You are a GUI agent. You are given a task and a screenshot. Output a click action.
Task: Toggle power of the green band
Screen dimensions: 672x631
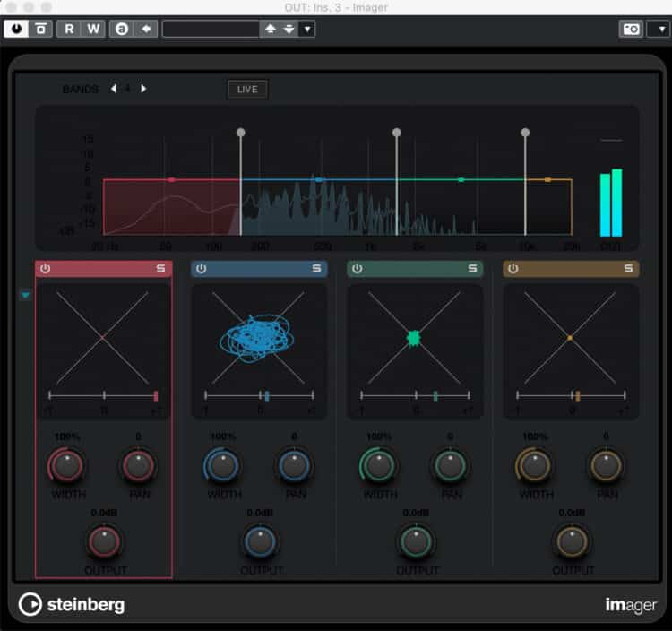click(357, 268)
